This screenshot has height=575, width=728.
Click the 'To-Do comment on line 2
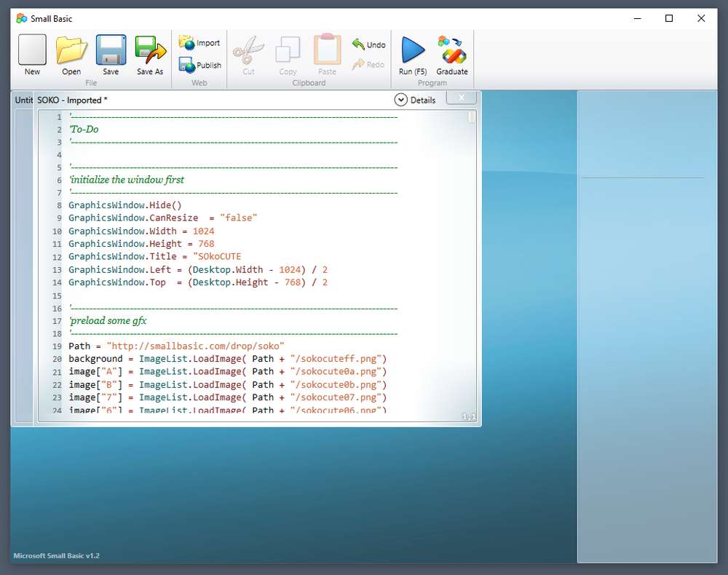point(84,130)
